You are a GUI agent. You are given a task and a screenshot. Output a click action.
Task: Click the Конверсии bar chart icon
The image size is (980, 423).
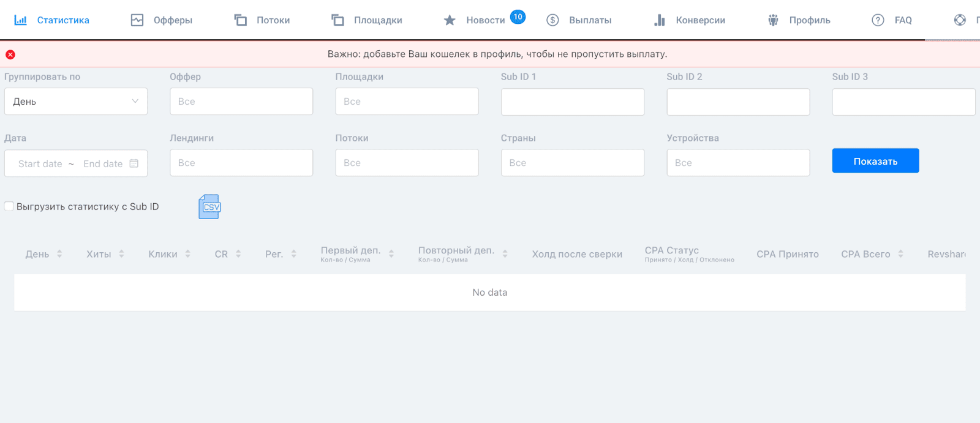point(659,20)
